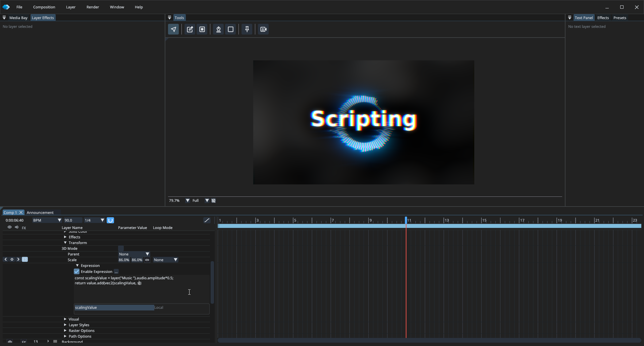Open the Parent None dropdown
644x346 pixels.
coord(134,254)
